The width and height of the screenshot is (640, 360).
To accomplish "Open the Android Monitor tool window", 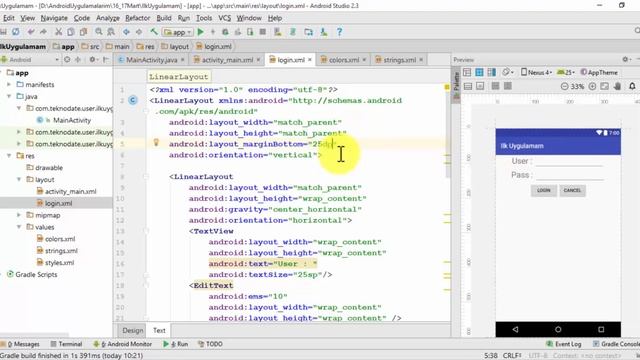I will (122, 344).
